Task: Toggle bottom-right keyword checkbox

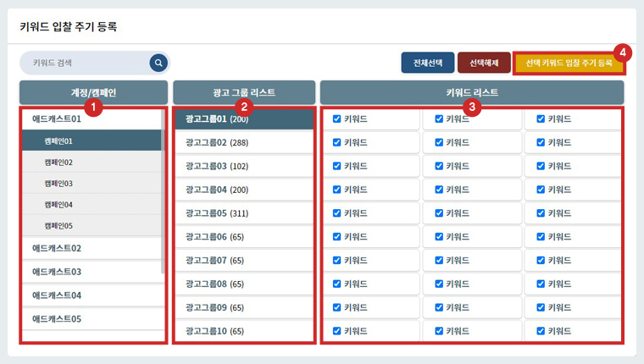Action: [x=541, y=331]
